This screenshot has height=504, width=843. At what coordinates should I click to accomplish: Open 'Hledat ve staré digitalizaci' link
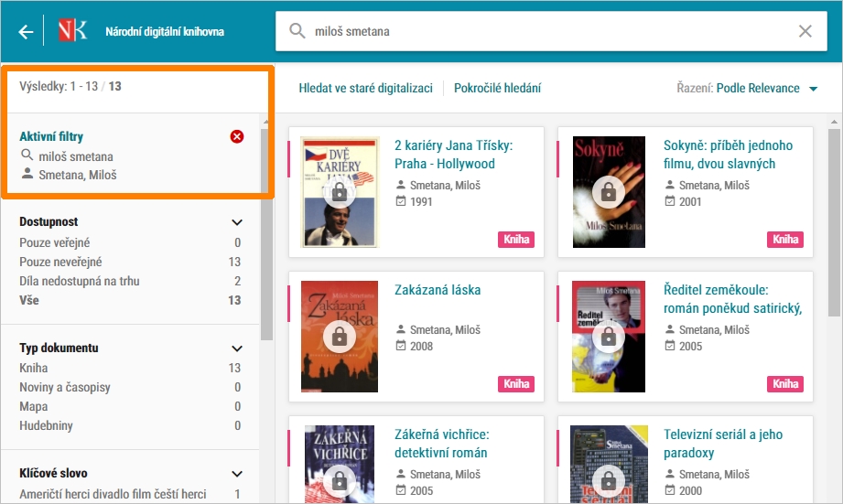pos(365,88)
